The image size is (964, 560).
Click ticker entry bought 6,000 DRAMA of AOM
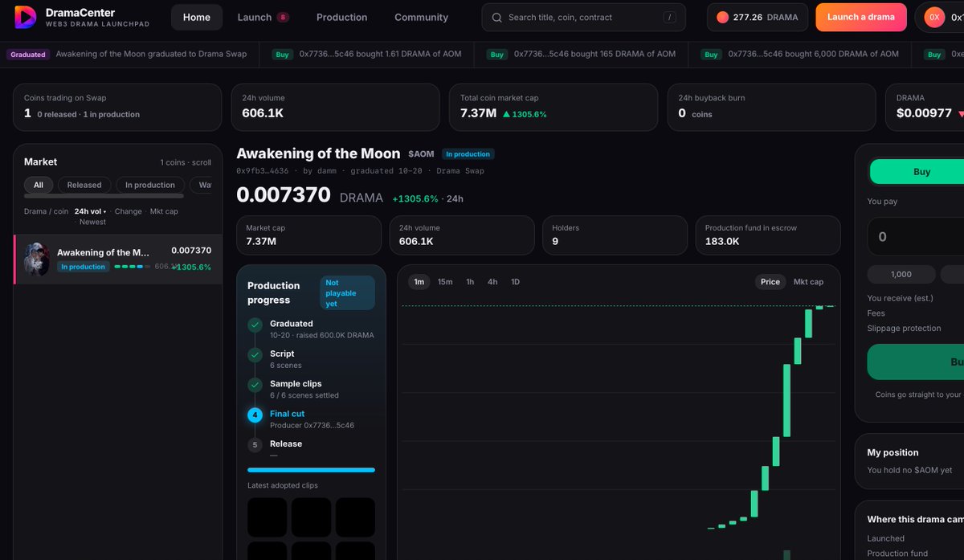800,55
